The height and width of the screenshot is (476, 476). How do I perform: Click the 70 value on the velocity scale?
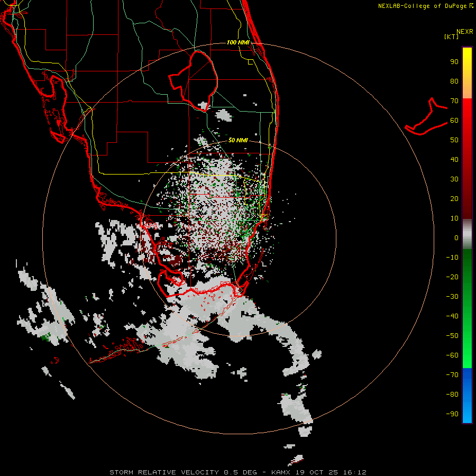pyautogui.click(x=454, y=101)
